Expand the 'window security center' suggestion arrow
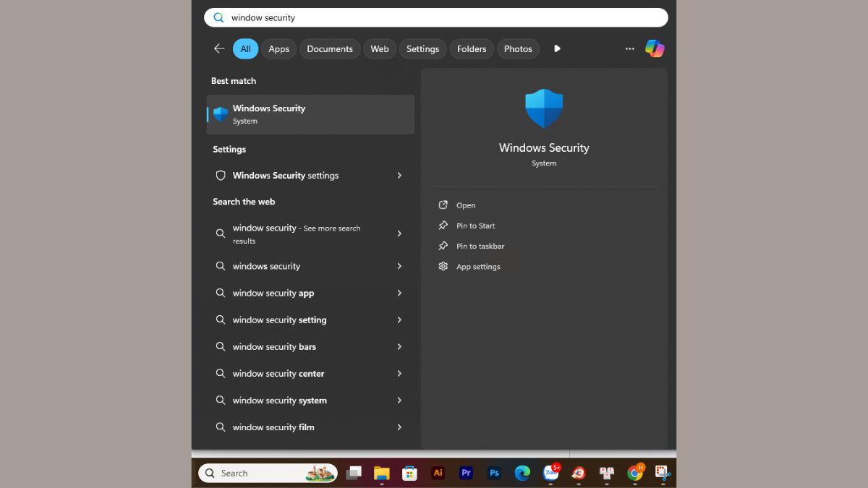The image size is (868, 488). (399, 373)
